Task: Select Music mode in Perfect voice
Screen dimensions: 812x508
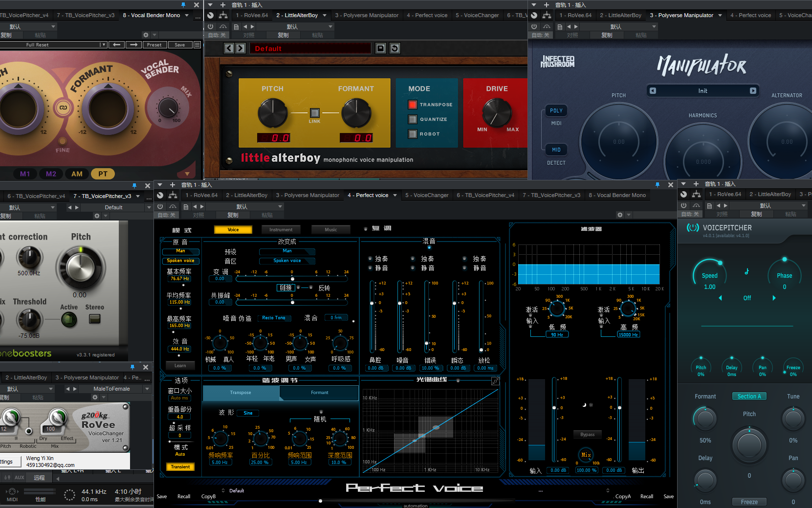Action: click(x=331, y=229)
